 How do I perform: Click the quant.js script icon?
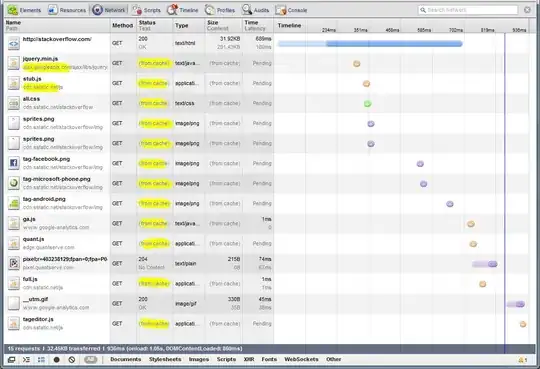(x=14, y=243)
